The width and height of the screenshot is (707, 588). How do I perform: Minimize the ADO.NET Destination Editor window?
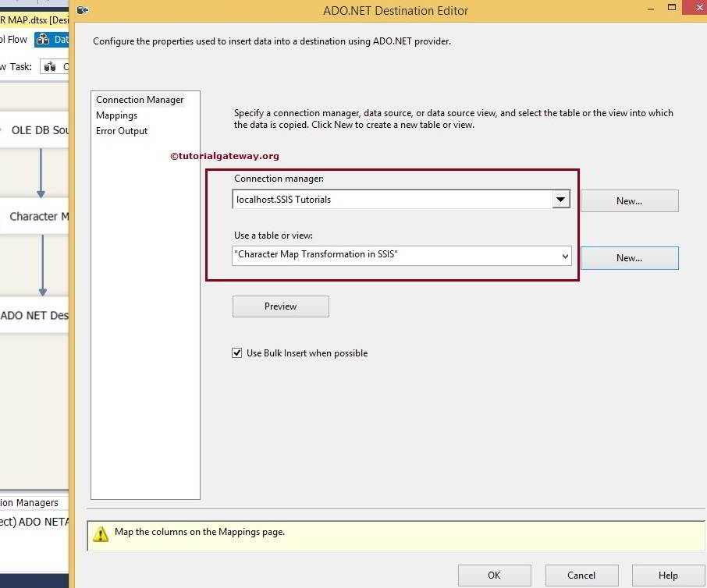coord(651,9)
